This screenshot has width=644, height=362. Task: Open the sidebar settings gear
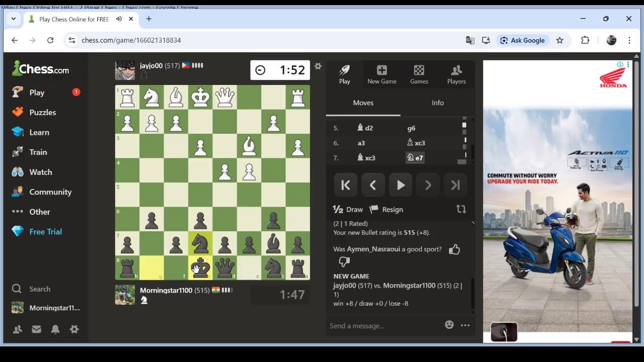[74, 329]
